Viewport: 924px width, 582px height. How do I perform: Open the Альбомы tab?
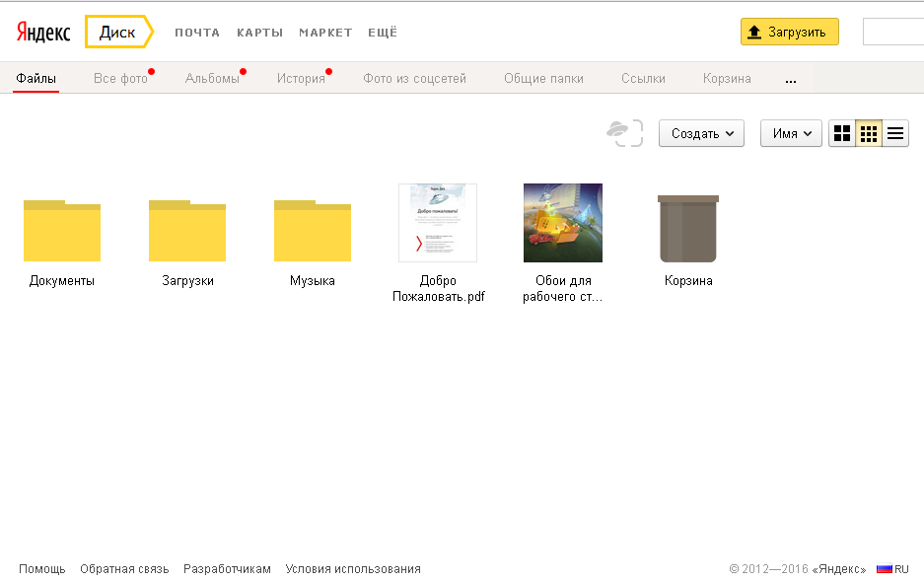click(209, 77)
